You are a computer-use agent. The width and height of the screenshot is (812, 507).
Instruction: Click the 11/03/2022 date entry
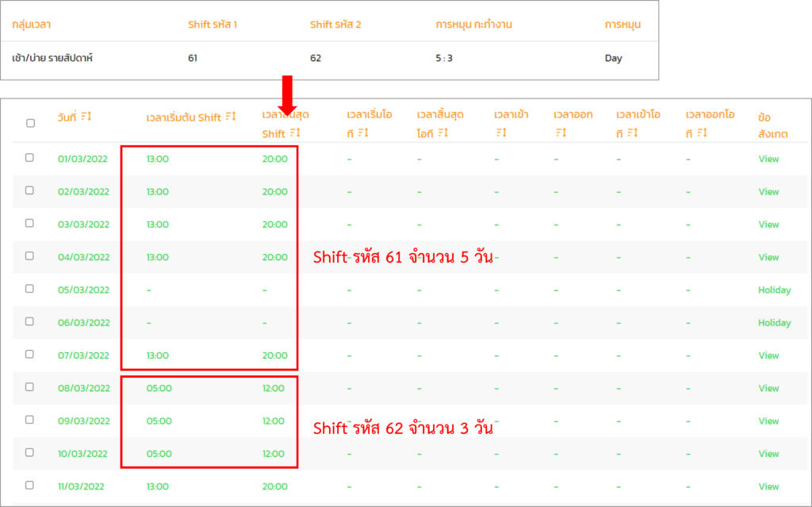tap(81, 486)
